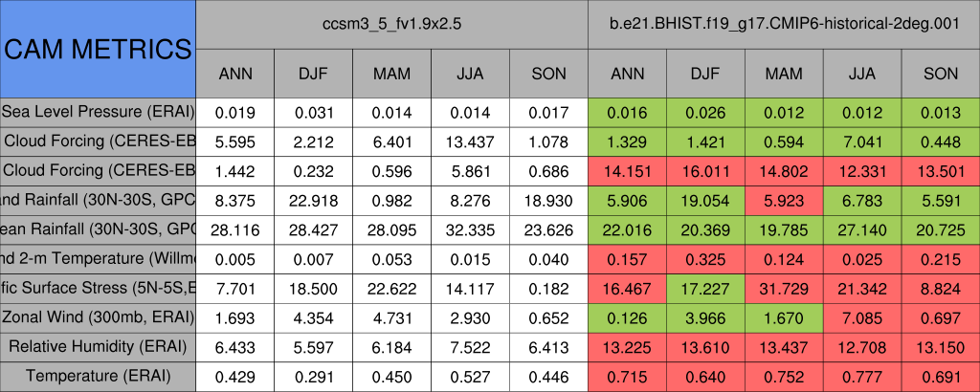Click the ANN column header under ccsm3_5_fv1.9x2.5

click(x=234, y=73)
